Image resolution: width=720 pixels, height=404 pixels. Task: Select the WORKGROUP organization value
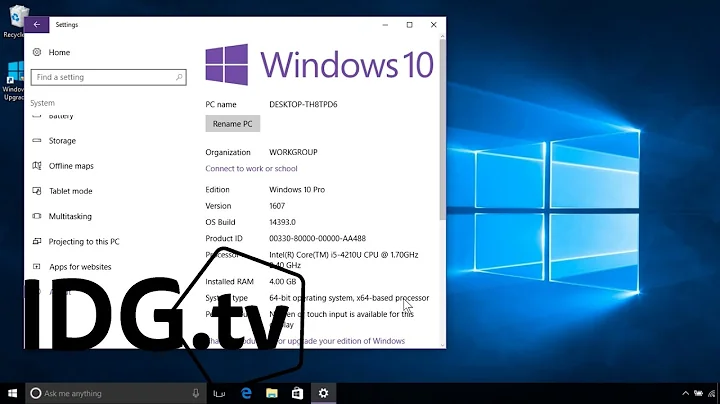(293, 152)
